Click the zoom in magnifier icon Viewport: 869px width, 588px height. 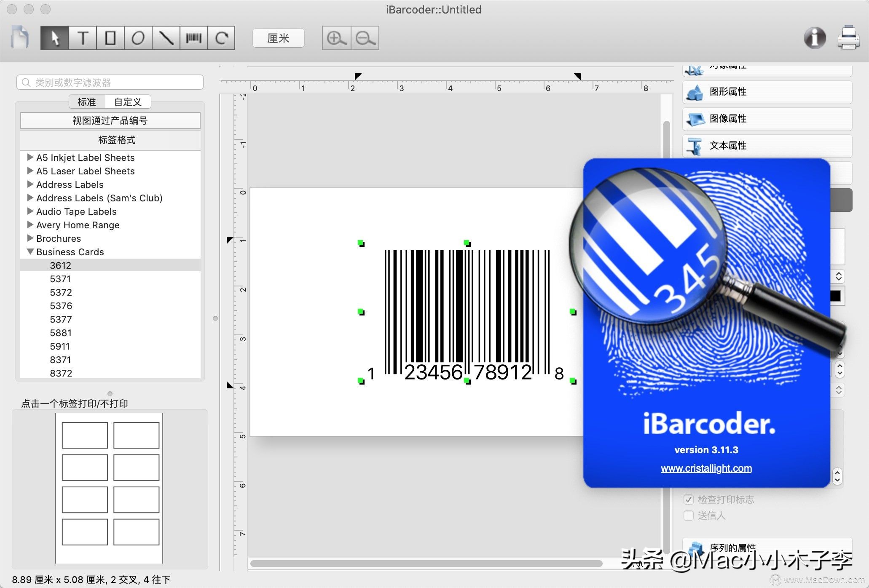tap(336, 38)
